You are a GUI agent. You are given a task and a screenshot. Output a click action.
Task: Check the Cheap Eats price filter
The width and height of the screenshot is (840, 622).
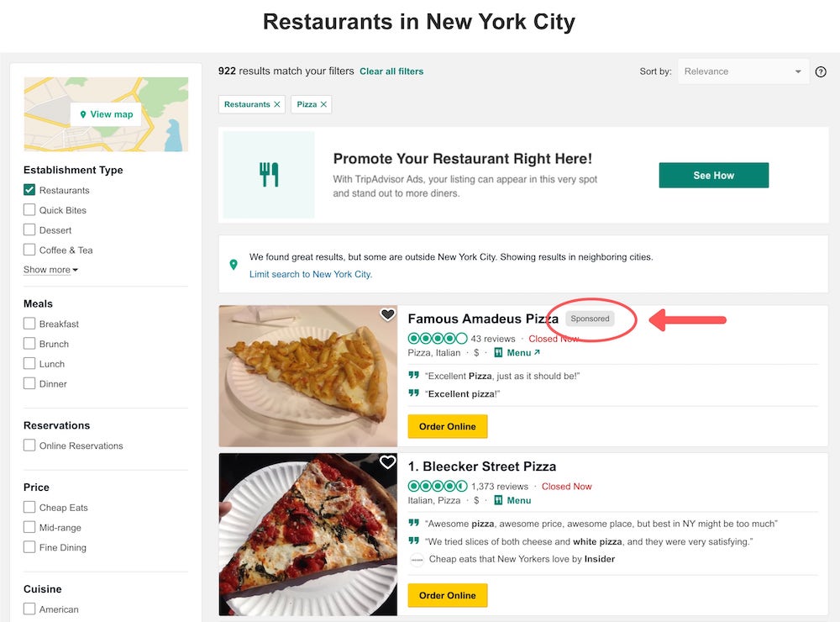(29, 507)
